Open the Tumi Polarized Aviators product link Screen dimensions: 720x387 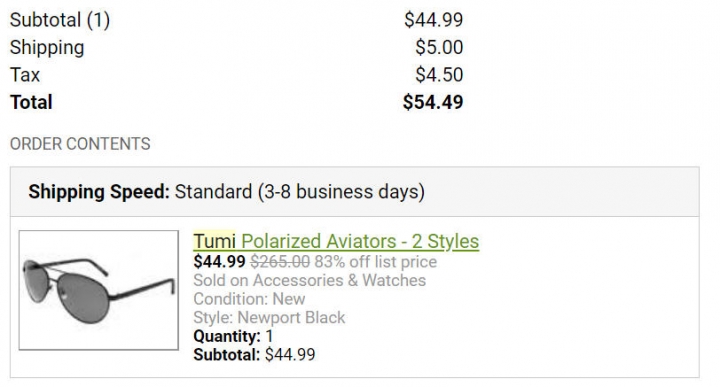tap(336, 241)
